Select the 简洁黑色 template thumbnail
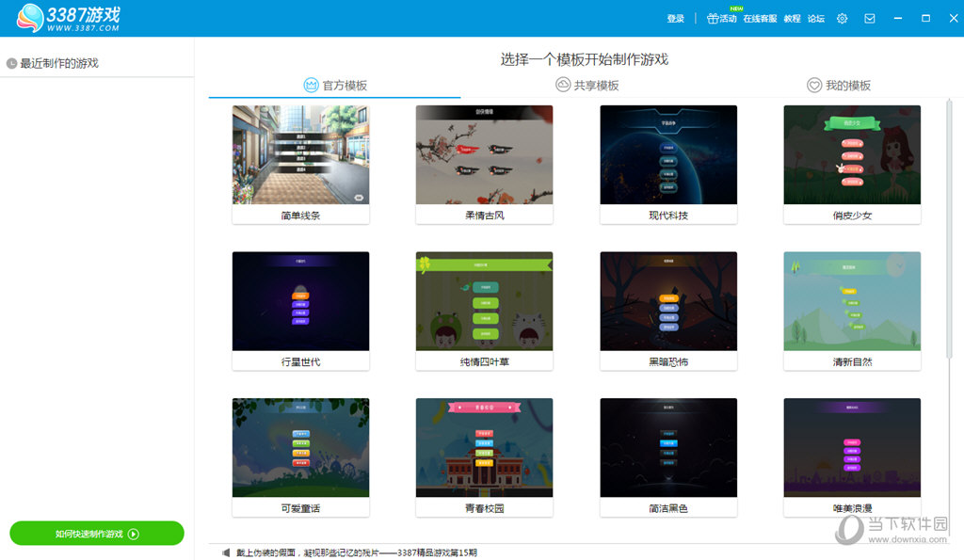This screenshot has height=560, width=964. pyautogui.click(x=668, y=447)
